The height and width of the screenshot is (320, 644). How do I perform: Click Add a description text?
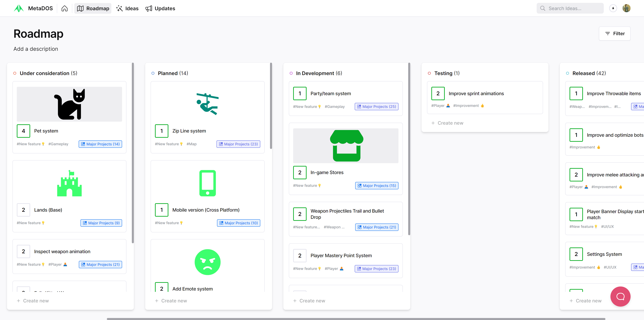[36, 49]
